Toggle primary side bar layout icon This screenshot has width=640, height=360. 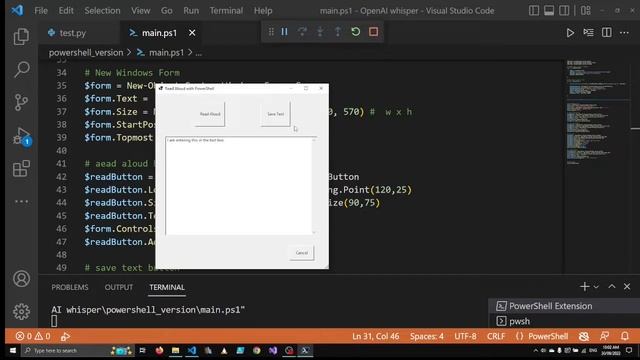point(534,11)
